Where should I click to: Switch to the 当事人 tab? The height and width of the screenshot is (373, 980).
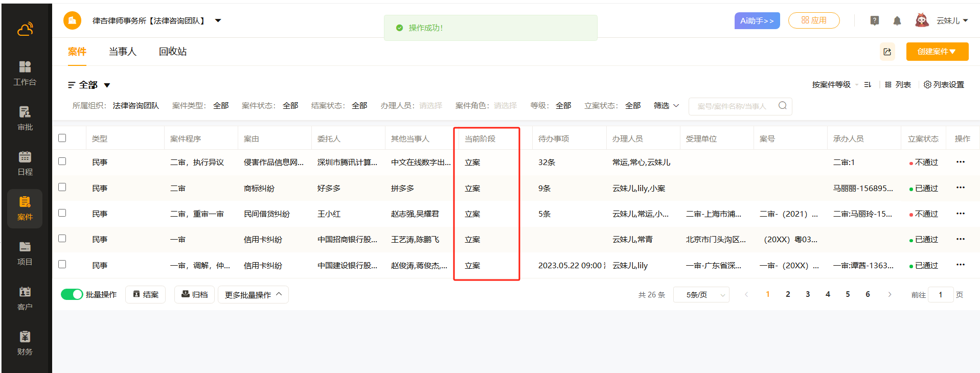click(x=123, y=52)
